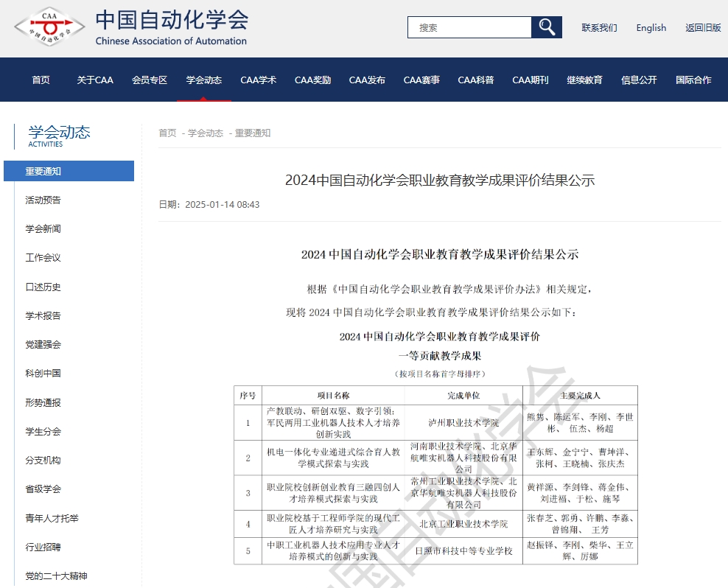The image size is (728, 588).
Task: Open the CAA发布 navigation item
Action: pos(367,80)
